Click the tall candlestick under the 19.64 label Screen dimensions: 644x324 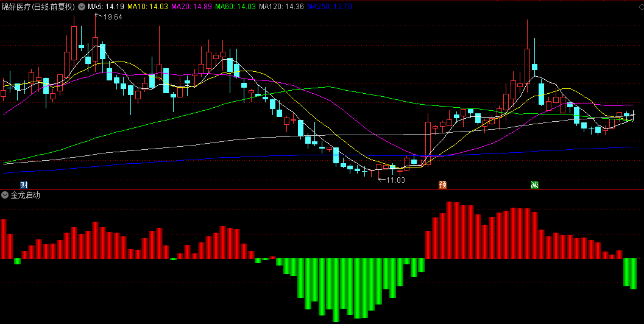pos(95,50)
